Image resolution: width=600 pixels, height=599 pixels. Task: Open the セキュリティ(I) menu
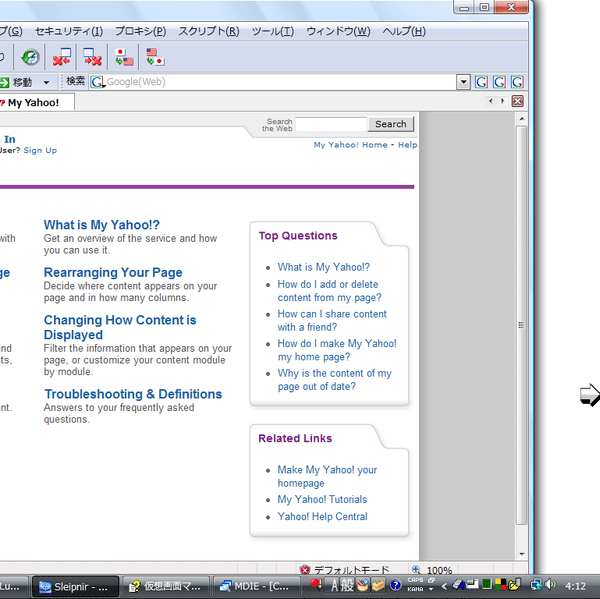point(69,31)
